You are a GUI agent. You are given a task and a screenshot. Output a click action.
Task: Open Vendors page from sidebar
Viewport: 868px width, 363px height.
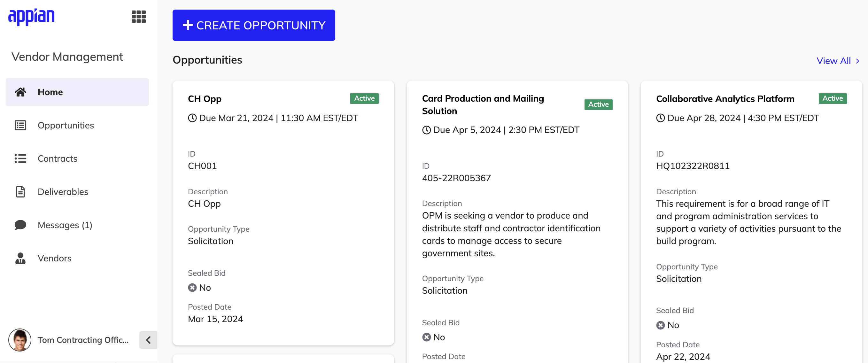point(77,258)
